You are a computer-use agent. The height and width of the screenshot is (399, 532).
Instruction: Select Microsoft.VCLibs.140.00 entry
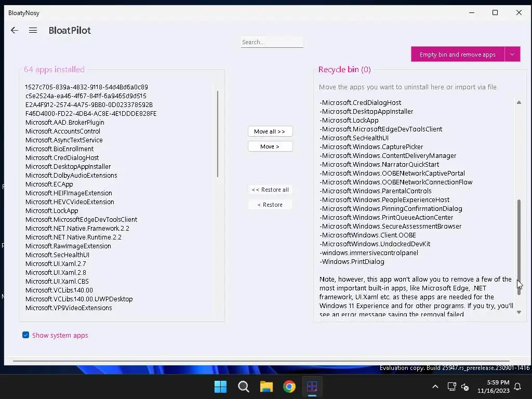(59, 290)
